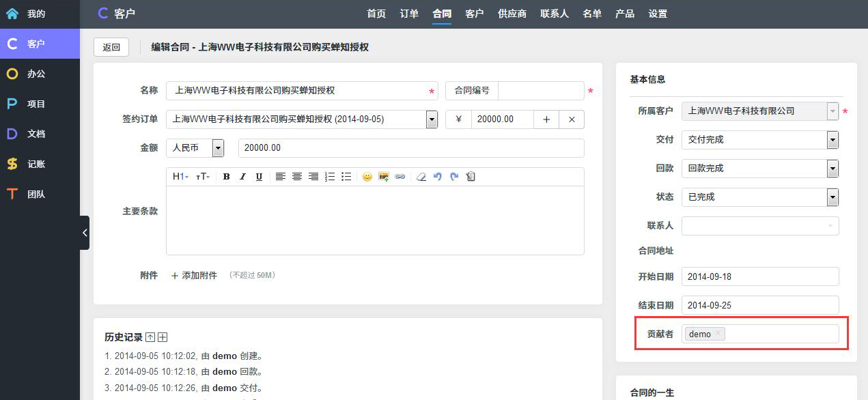Collapse the left sidebar using the arrow handle
The height and width of the screenshot is (400, 868).
click(85, 233)
